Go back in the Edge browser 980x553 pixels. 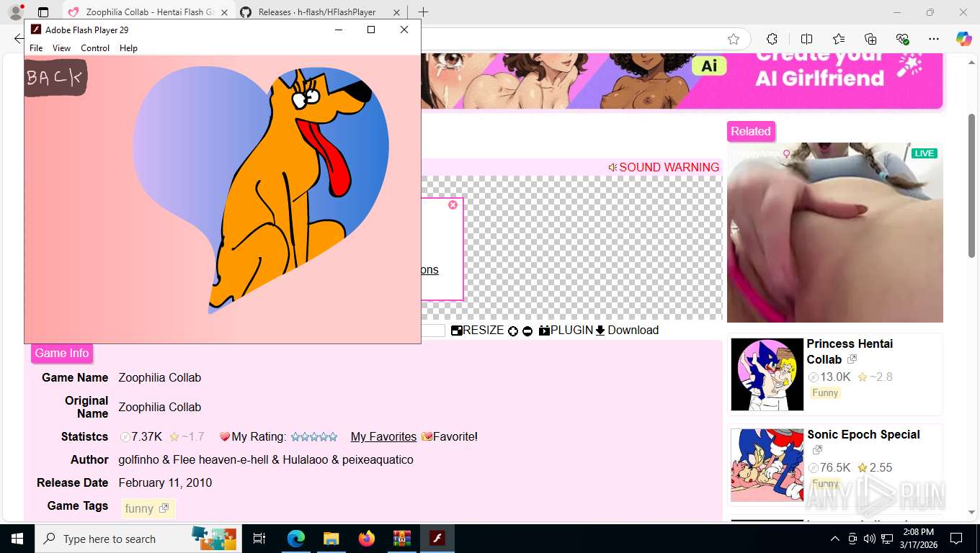[x=17, y=39]
